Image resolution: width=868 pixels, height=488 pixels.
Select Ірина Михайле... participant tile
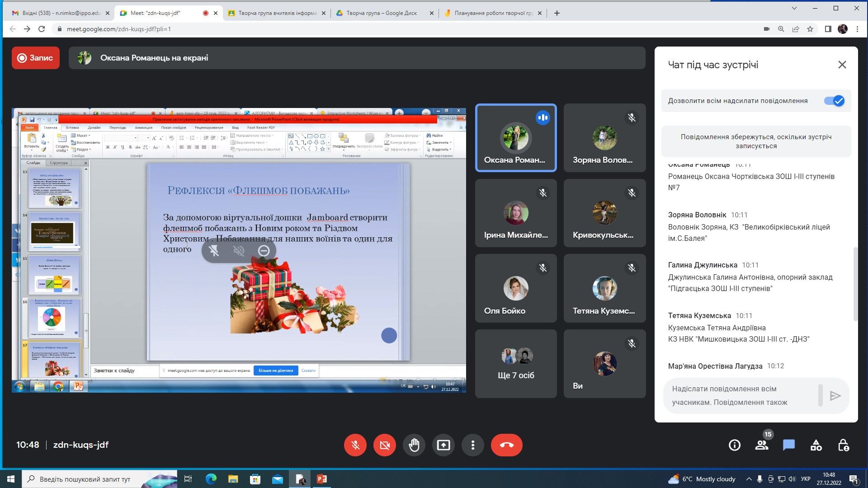point(516,213)
